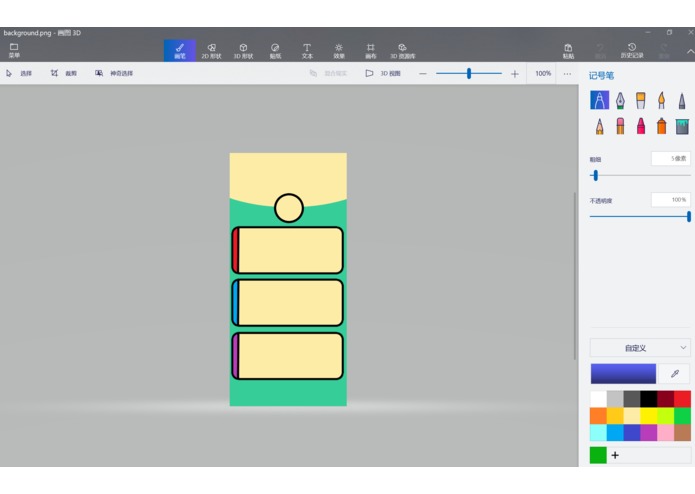The height and width of the screenshot is (494, 695).
Task: Pick the orange color swatch
Action: tap(598, 416)
